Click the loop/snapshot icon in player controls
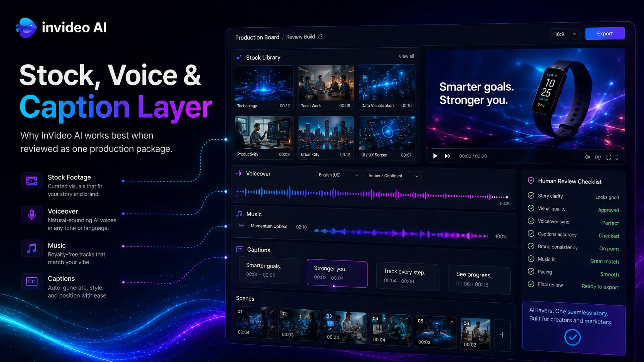Image resolution: width=644 pixels, height=362 pixels. click(x=598, y=157)
